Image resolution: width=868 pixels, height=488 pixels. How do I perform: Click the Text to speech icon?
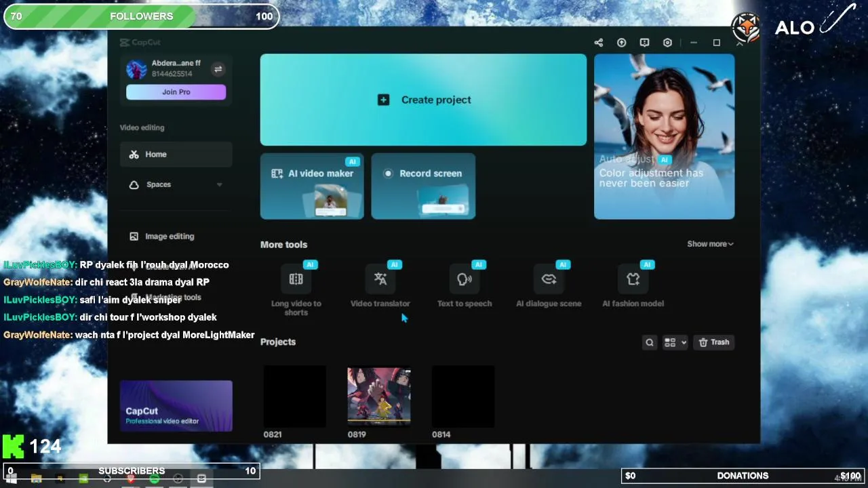[465, 279]
